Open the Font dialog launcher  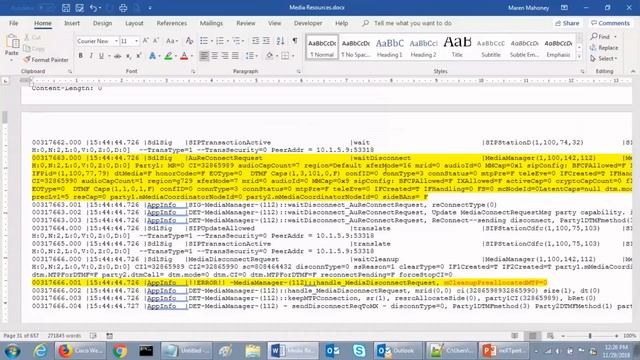[x=193, y=71]
